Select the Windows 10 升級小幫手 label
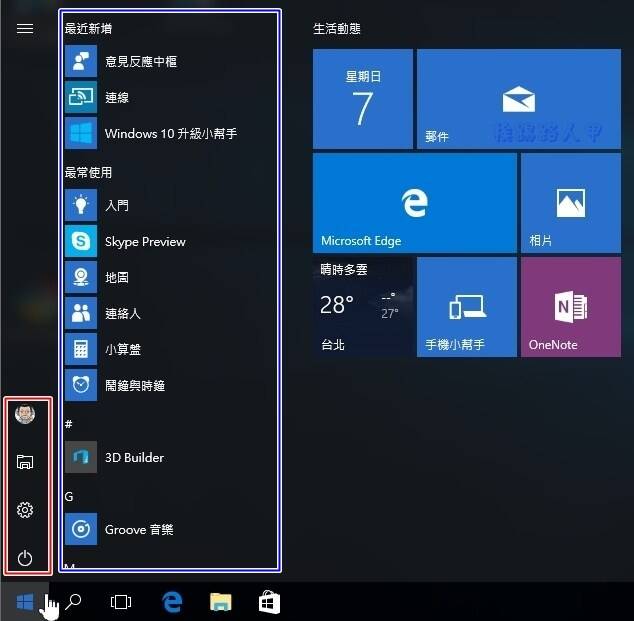This screenshot has height=621, width=634. click(x=171, y=133)
